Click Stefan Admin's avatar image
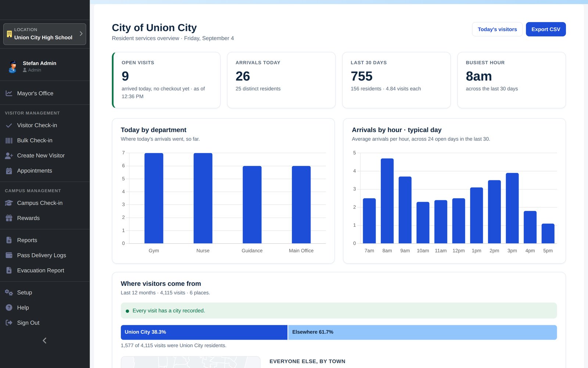The width and height of the screenshot is (588, 368). point(13,67)
